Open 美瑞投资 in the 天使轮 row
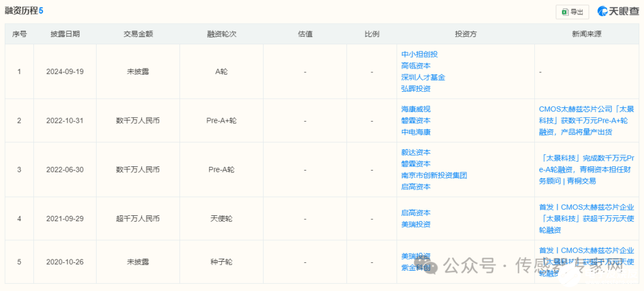Image resolution: width=644 pixels, height=291 pixels. tap(416, 224)
